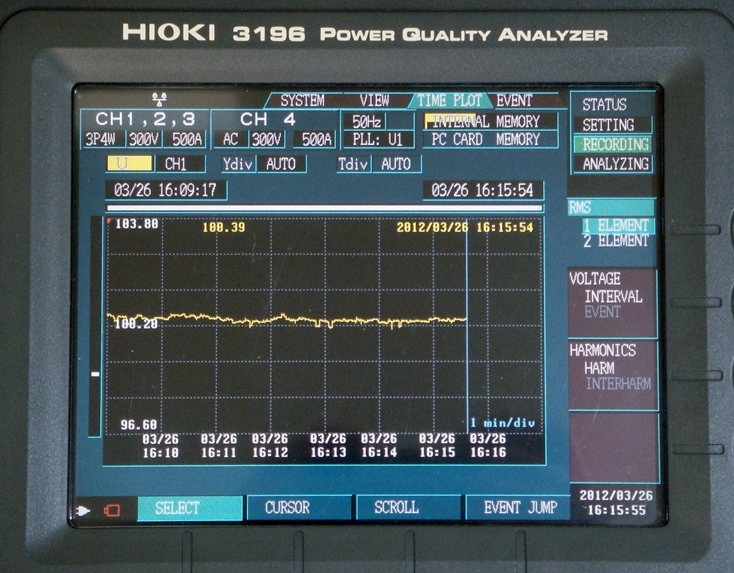Click cursor value 100.39
This screenshot has width=734, height=573.
[x=223, y=228]
